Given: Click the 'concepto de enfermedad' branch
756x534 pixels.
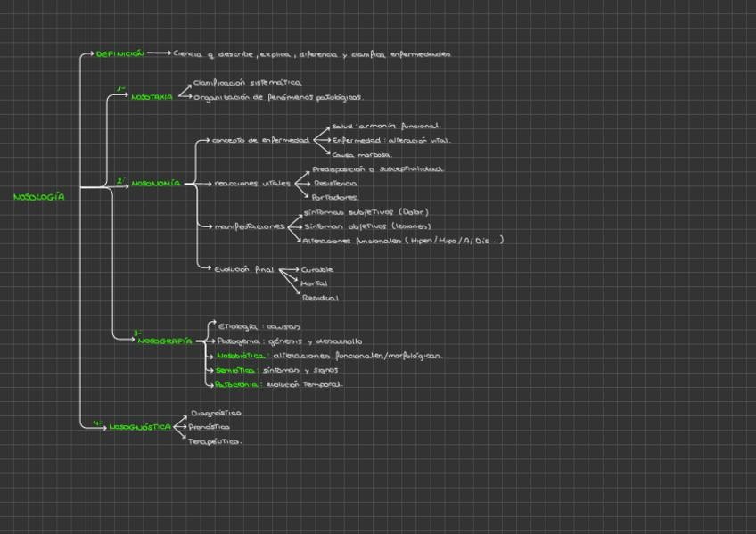Looking at the screenshot, I should click(260, 140).
